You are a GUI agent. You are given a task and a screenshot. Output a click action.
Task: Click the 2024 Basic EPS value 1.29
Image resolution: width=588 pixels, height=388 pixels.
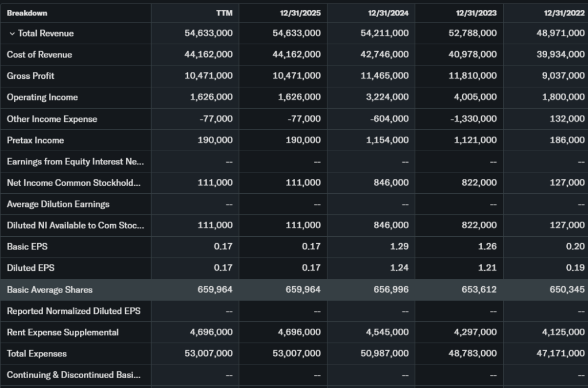point(399,247)
